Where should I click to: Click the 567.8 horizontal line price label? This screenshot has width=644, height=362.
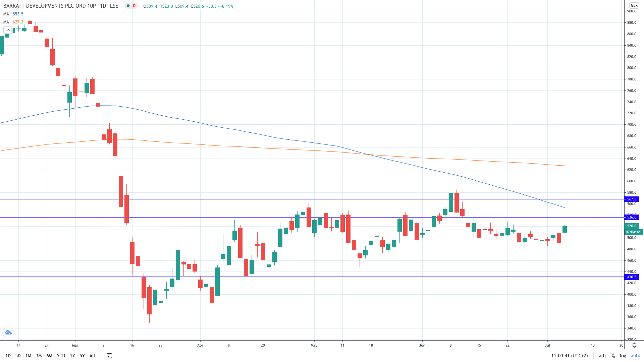click(x=632, y=199)
